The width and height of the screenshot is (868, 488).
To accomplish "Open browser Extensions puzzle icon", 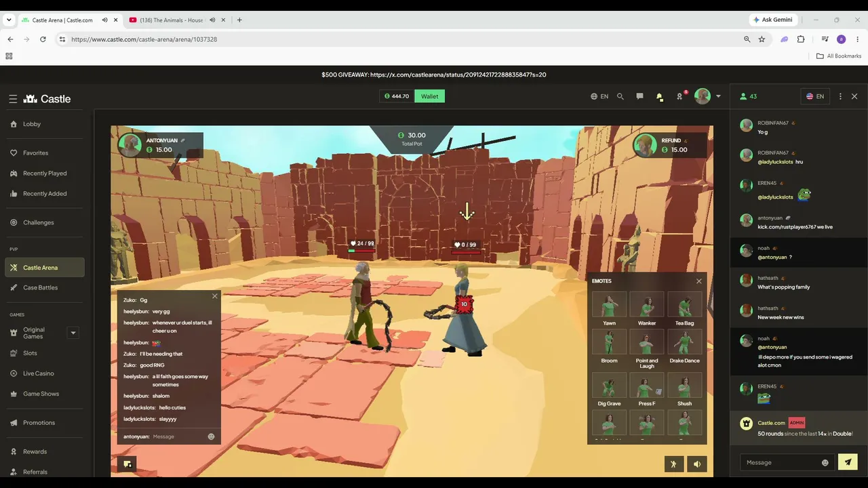I will 801,39.
